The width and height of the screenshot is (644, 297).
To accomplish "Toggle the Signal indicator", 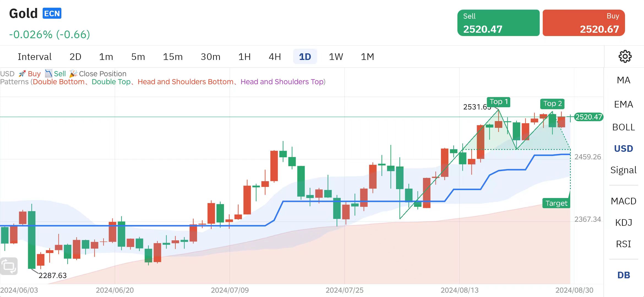I will (623, 170).
